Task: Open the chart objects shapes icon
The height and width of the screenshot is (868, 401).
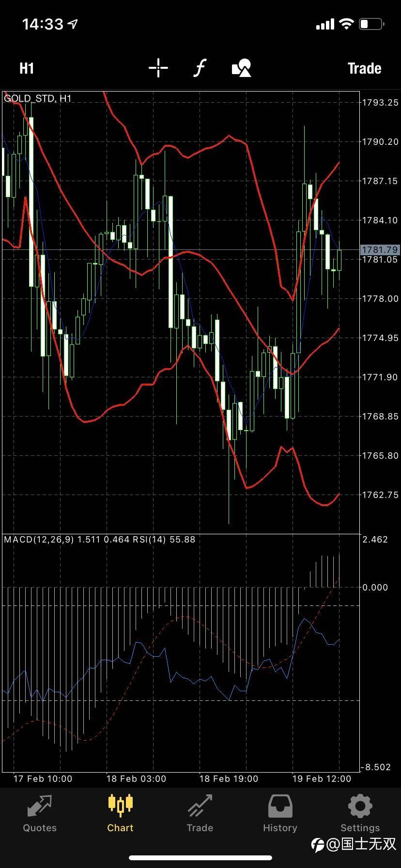Action: click(241, 68)
